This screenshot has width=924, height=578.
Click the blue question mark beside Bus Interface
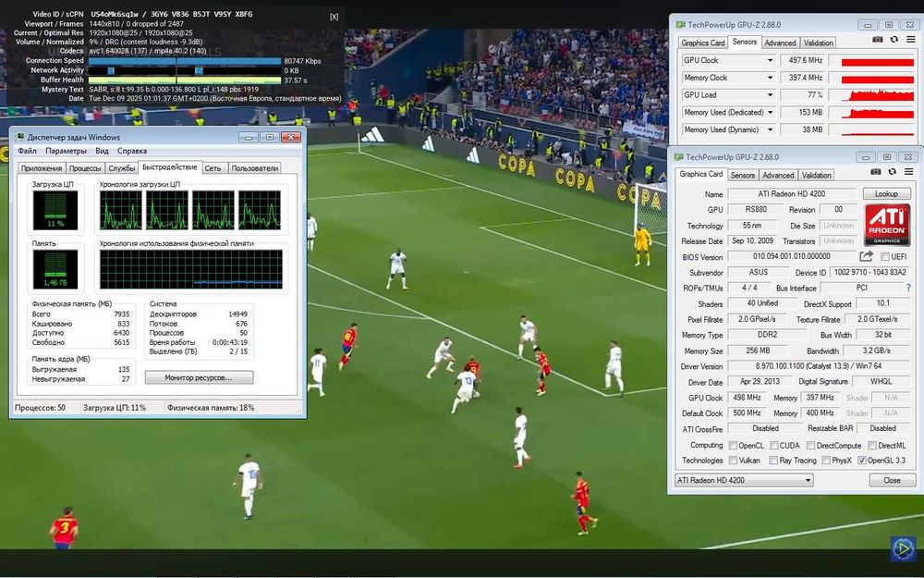908,288
